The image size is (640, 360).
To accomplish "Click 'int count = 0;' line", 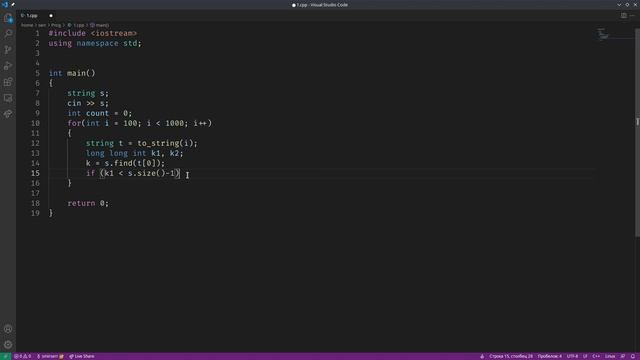I will pos(100,113).
